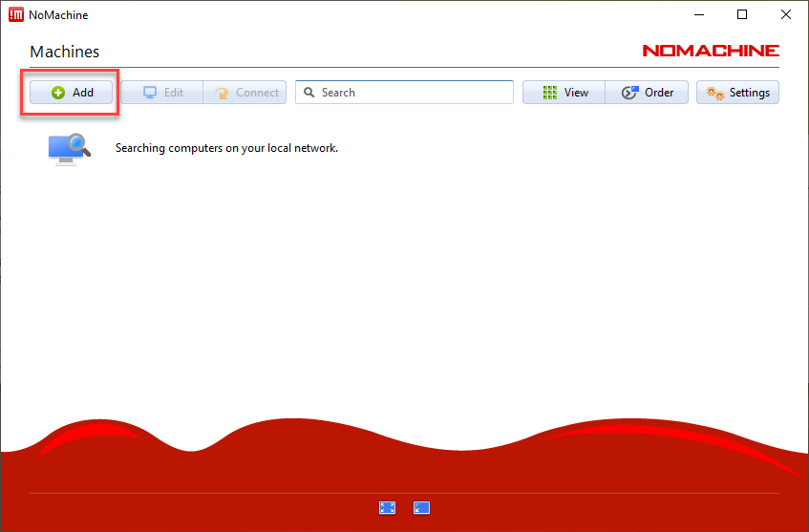Click the fullscreen icon at the bottom
The image size is (809, 532).
coord(388,508)
